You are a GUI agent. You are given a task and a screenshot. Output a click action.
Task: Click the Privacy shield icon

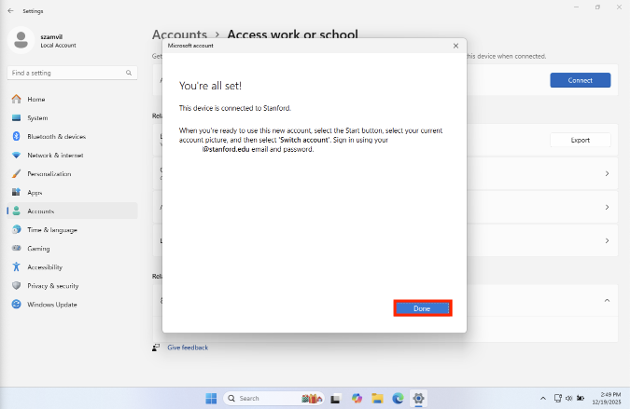(x=16, y=285)
